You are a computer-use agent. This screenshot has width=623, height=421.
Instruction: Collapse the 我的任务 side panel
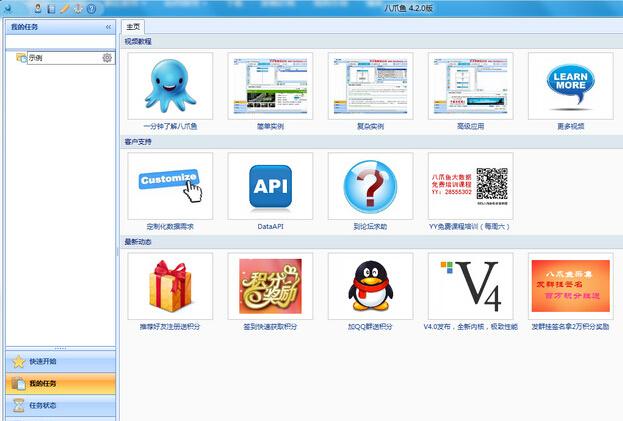(108, 27)
